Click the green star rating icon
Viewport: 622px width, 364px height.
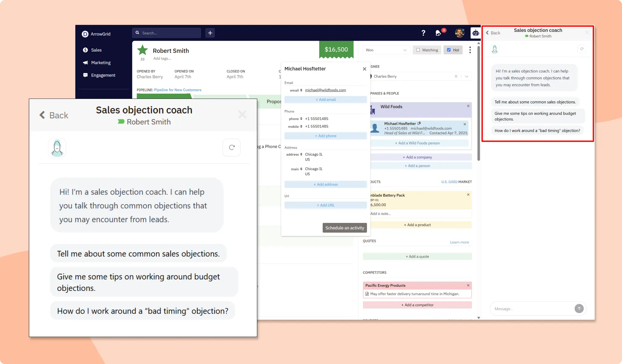point(142,50)
